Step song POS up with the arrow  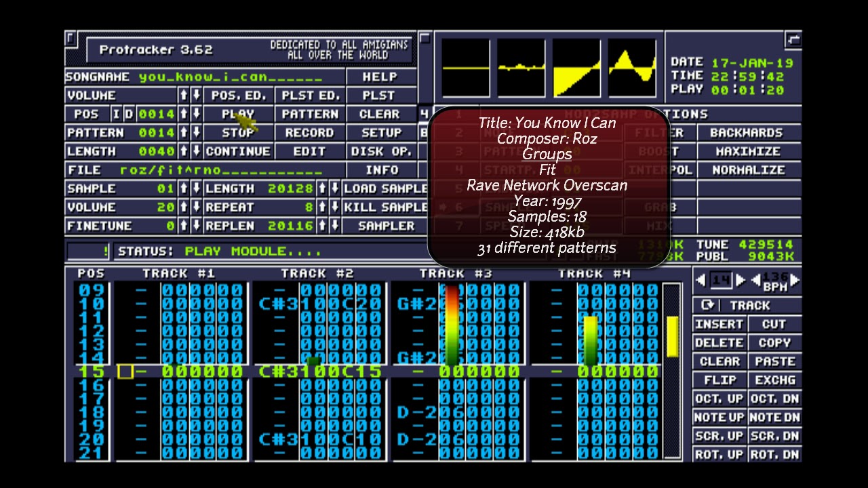coord(183,114)
